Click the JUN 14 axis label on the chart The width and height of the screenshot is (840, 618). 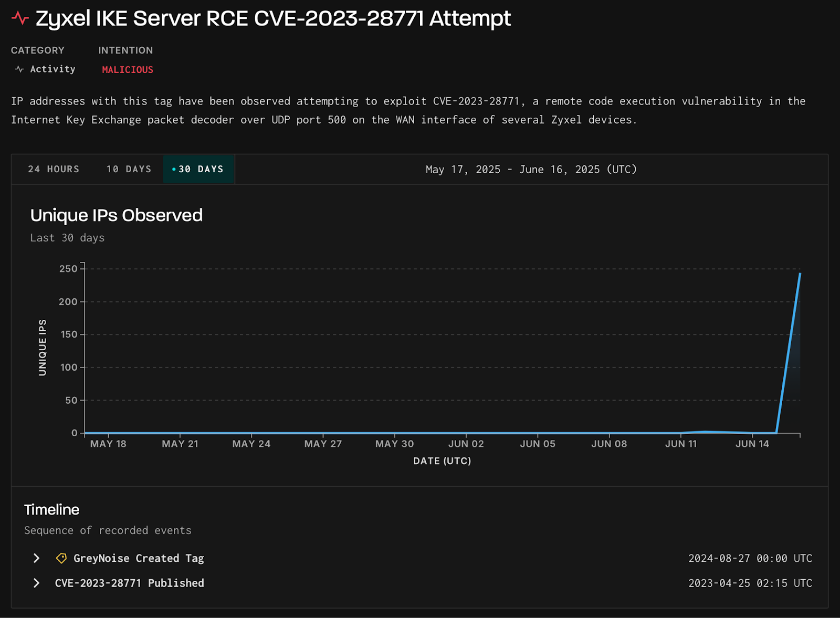tap(752, 444)
